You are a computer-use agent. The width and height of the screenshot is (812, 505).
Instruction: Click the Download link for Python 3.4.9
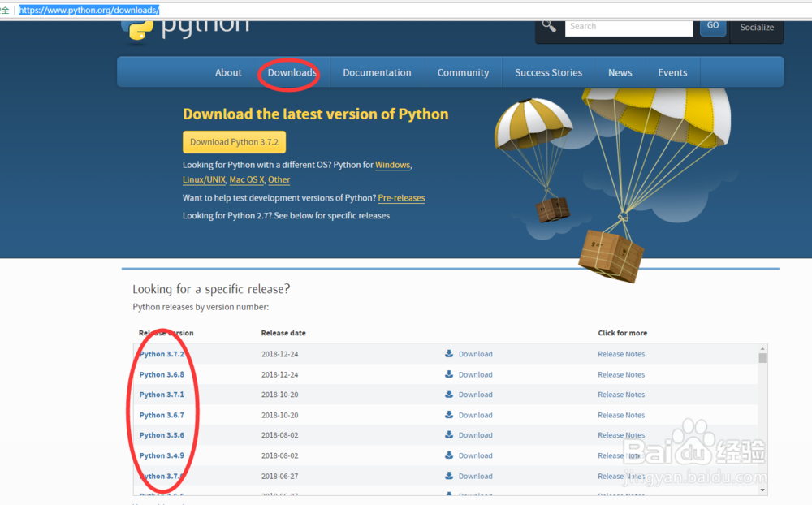coord(475,455)
